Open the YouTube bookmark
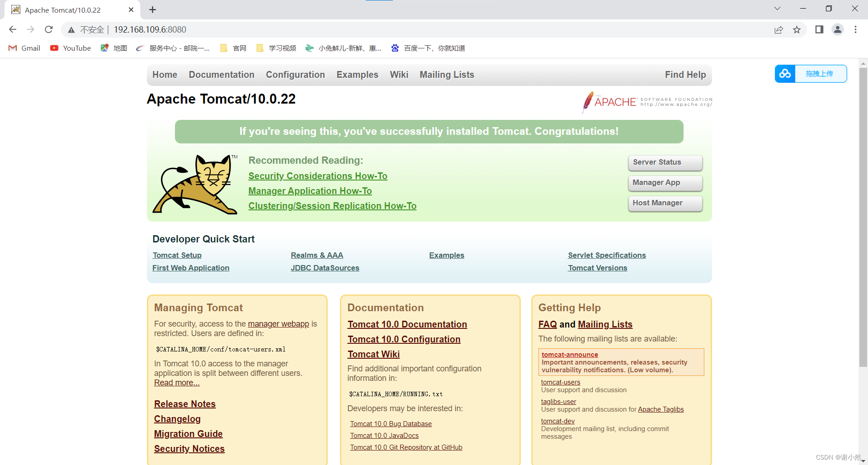Image resolution: width=868 pixels, height=465 pixels. click(71, 48)
